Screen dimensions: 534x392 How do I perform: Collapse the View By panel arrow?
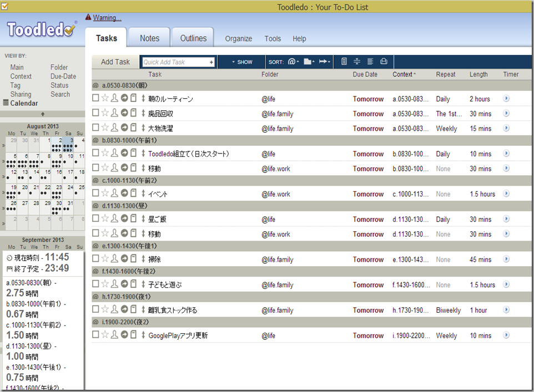[43, 114]
